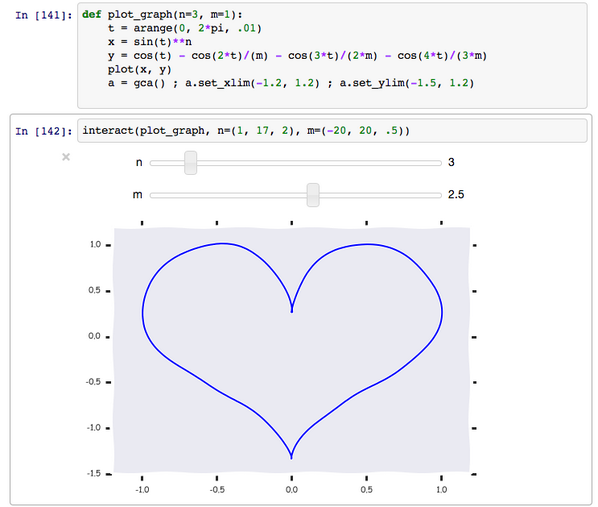Click the y-axis label 0.5
Screen dimensions: 598x507
coord(95,290)
